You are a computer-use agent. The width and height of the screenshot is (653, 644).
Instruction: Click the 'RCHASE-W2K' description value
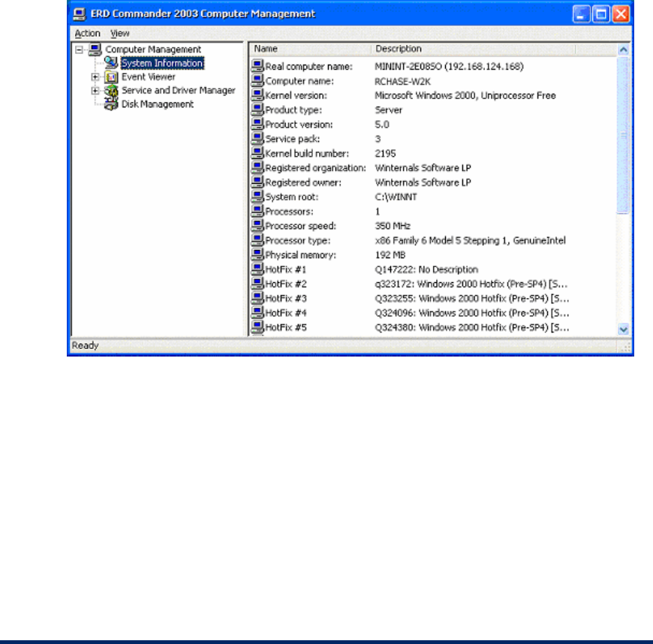pyautogui.click(x=402, y=82)
